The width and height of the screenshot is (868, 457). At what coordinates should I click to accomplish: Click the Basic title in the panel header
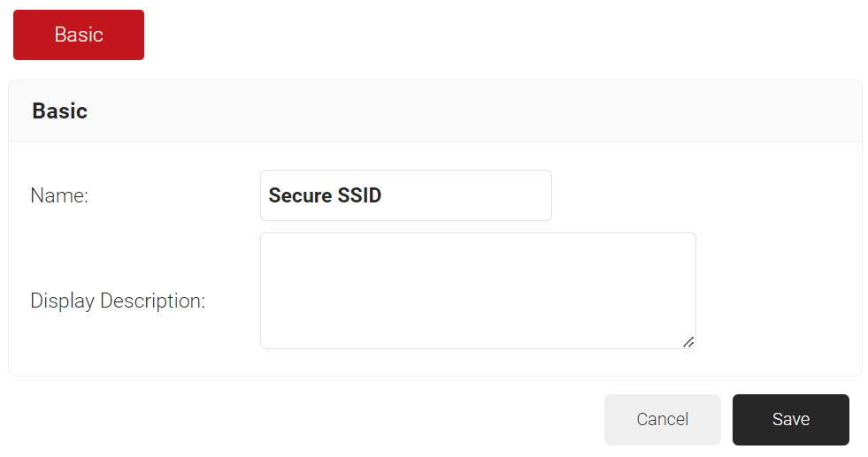point(59,110)
